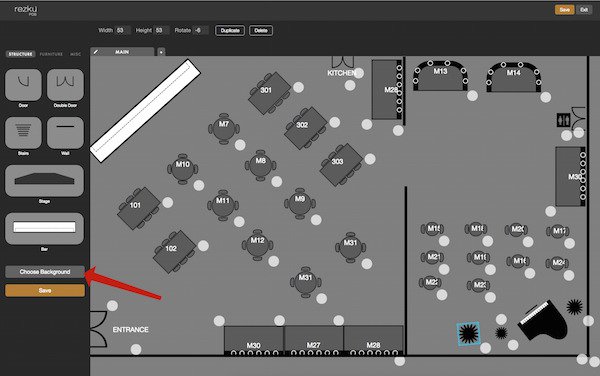The width and height of the screenshot is (600, 376).
Task: Select booth table M14
Action: [x=514, y=77]
